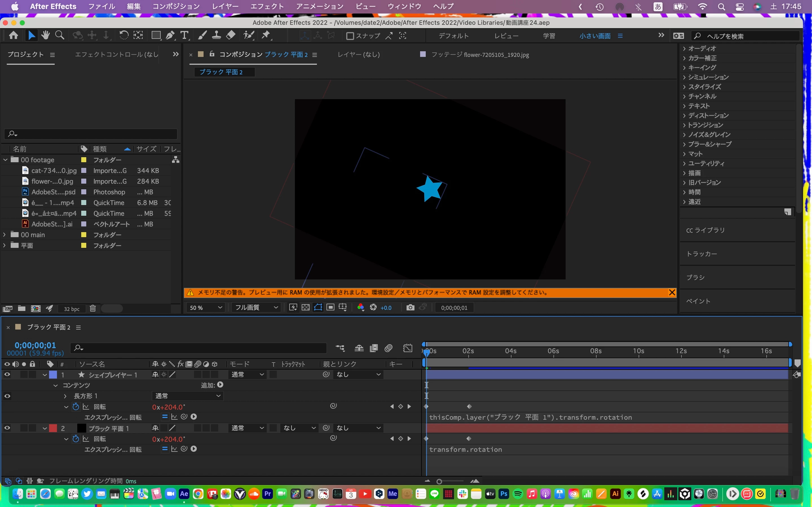
Task: Select the Rectangle shape tool
Action: (156, 35)
